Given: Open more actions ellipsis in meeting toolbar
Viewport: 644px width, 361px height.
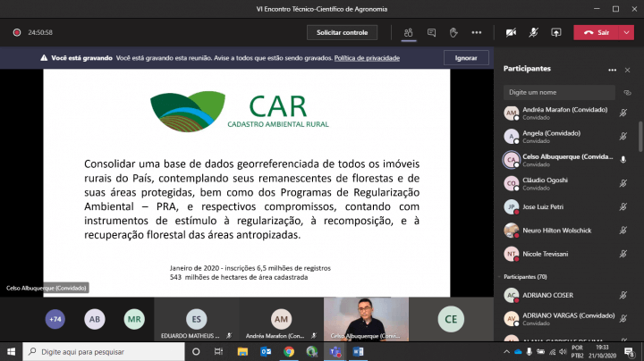Looking at the screenshot, I should pyautogui.click(x=477, y=32).
